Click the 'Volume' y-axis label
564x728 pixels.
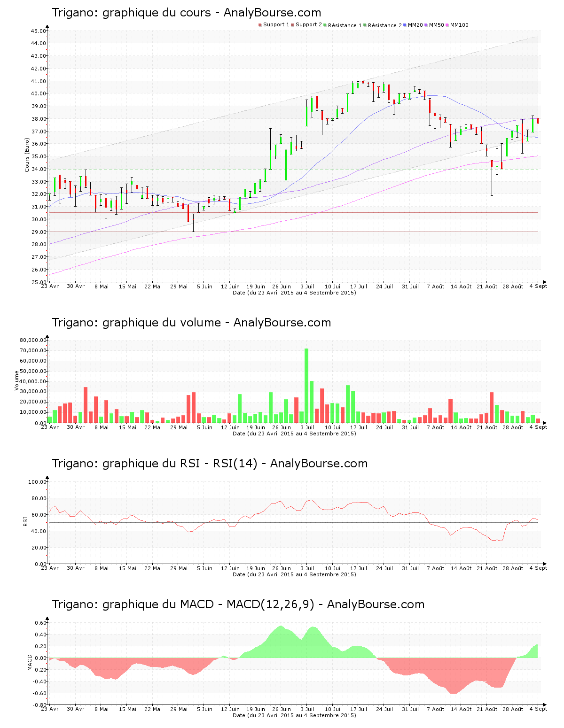pyautogui.click(x=17, y=380)
